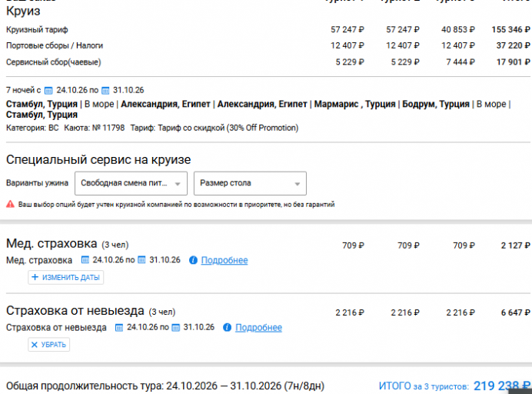The height and width of the screenshot is (394, 532).
Task: Click the Мармарис , Турция port name
Action: pos(355,104)
